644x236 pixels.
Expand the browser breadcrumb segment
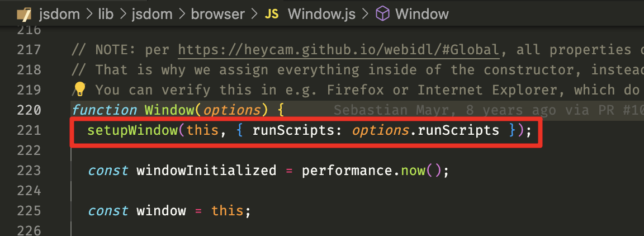point(217,15)
